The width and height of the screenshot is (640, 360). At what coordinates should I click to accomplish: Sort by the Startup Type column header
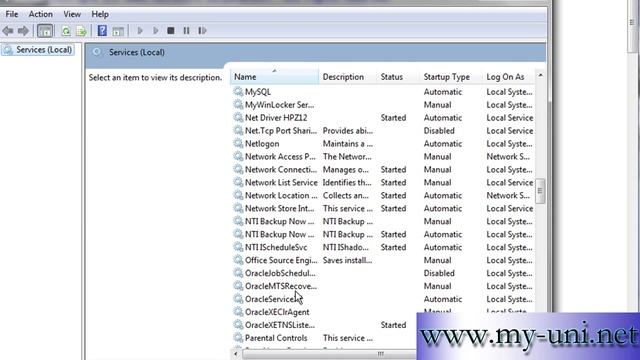point(451,77)
